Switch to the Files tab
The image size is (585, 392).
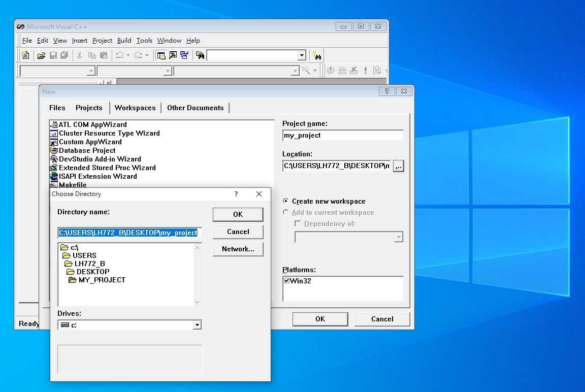click(x=57, y=108)
